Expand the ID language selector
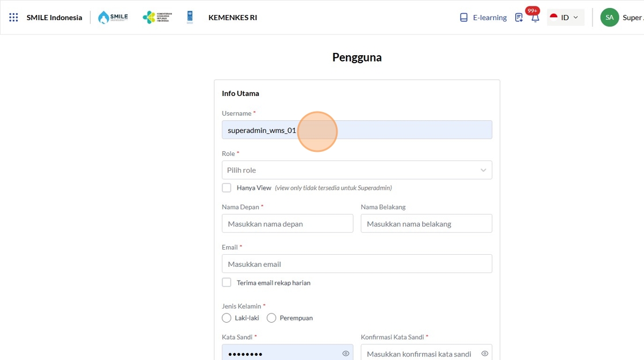The height and width of the screenshot is (360, 644). click(566, 17)
